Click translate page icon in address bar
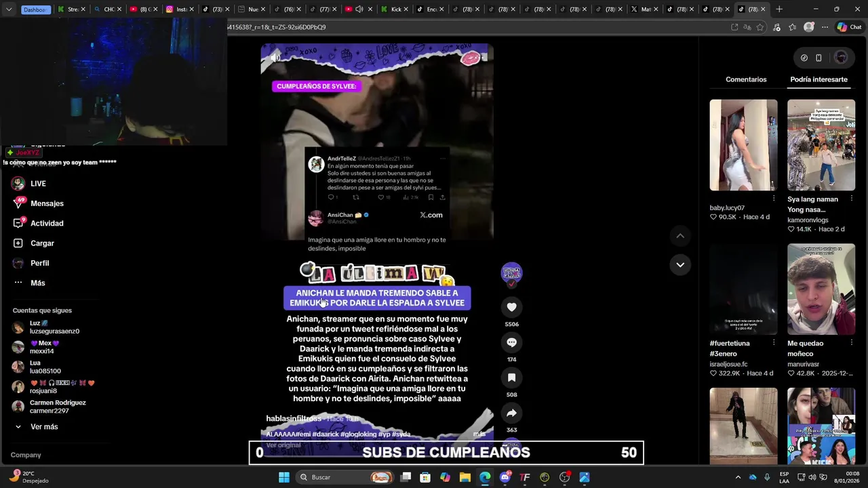This screenshot has width=868, height=488. [747, 27]
